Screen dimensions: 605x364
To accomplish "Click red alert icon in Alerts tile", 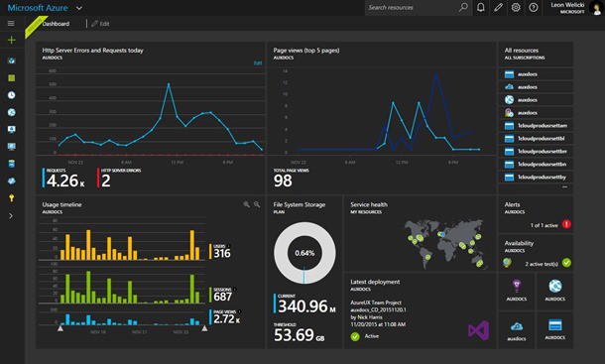I will tap(566, 224).
